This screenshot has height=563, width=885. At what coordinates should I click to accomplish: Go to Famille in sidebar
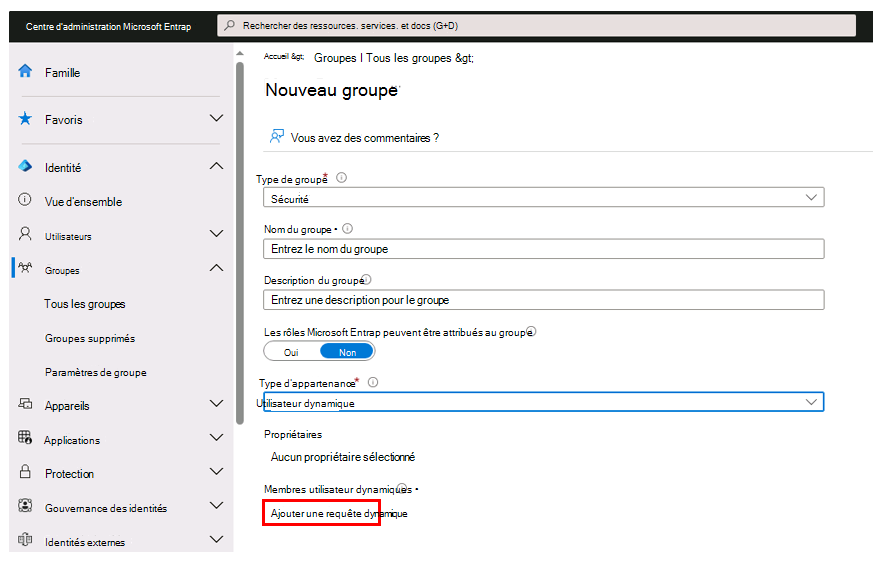point(62,73)
